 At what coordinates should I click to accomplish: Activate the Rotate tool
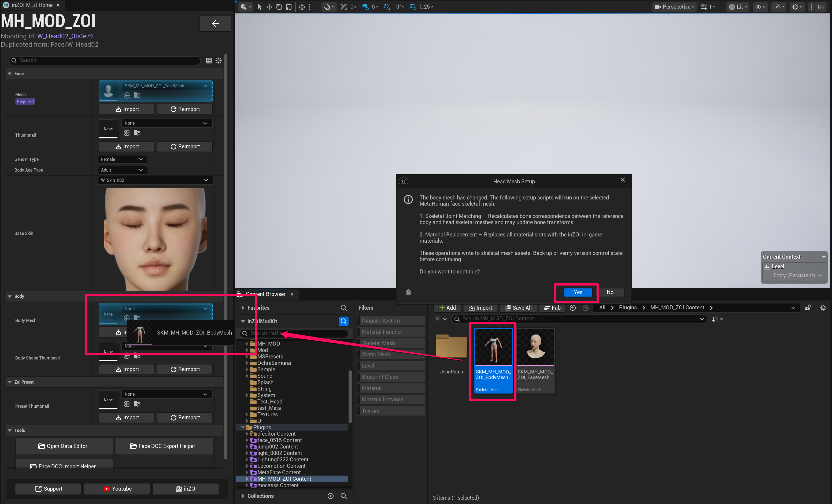[279, 7]
